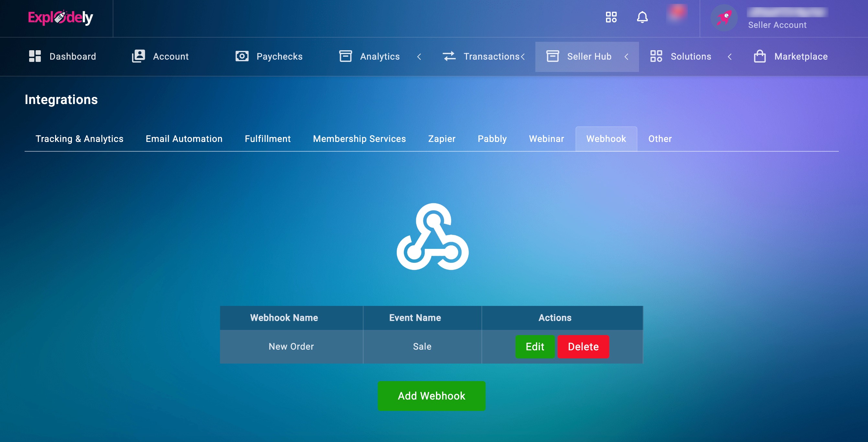Click the rocket profile avatar
The image size is (868, 442).
pyautogui.click(x=724, y=18)
